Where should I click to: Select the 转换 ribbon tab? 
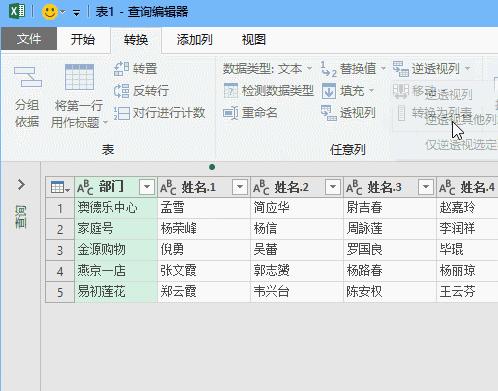(x=136, y=40)
